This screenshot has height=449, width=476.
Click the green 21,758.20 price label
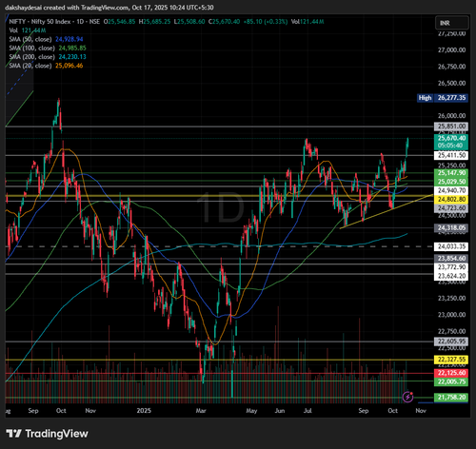pos(451,398)
